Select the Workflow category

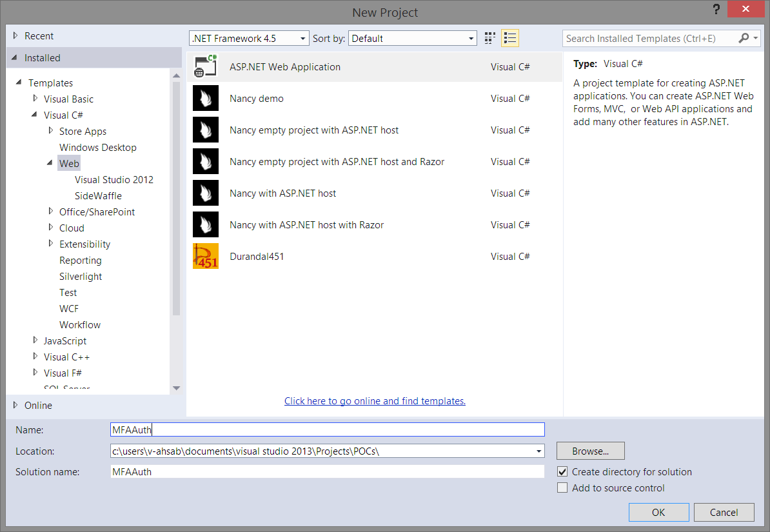pos(79,325)
